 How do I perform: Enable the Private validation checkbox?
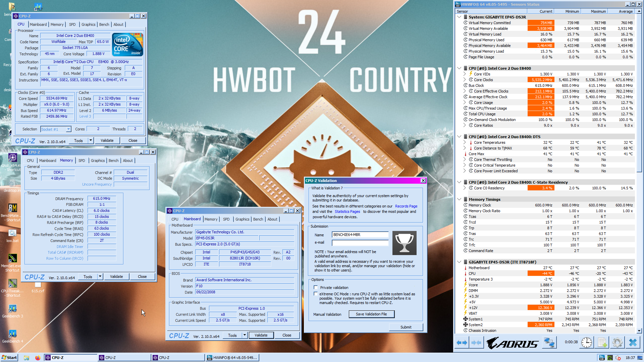(316, 287)
